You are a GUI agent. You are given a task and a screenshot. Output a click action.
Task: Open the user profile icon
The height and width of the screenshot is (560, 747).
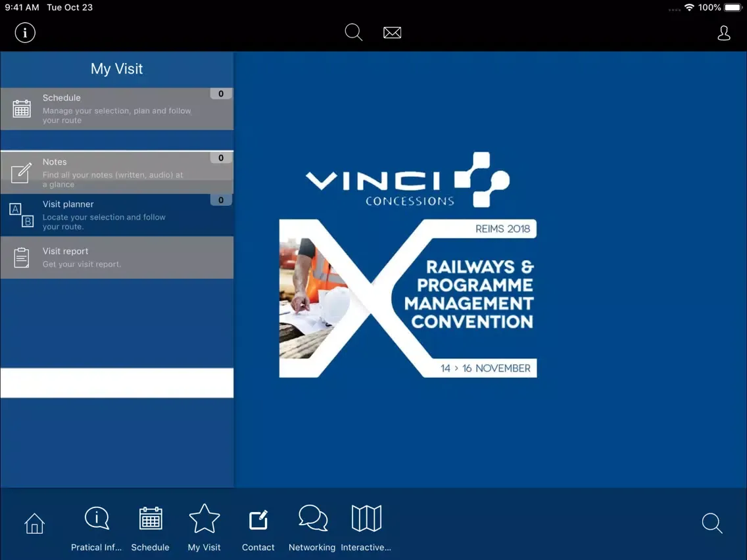tap(723, 33)
